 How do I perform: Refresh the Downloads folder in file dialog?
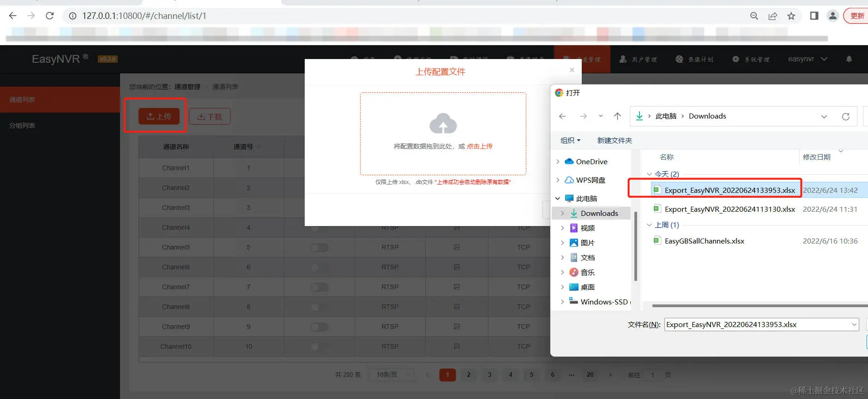[845, 117]
